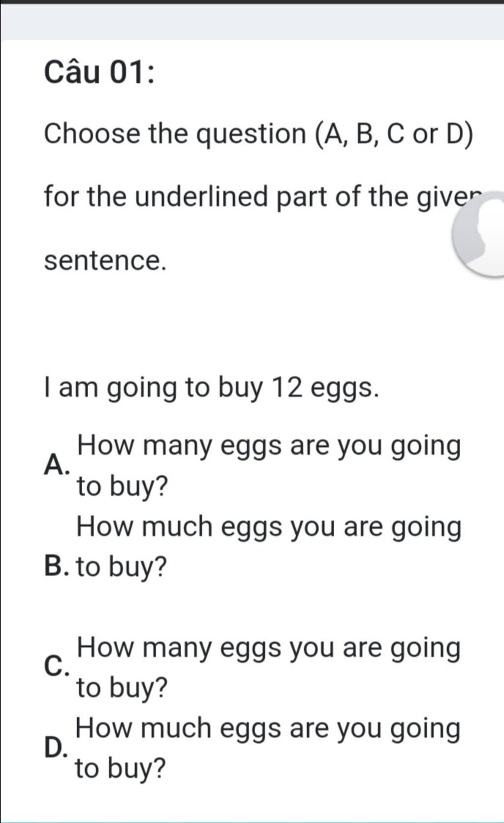Click the number '12' in the given sentence
The width and height of the screenshot is (504, 823).
point(287,388)
